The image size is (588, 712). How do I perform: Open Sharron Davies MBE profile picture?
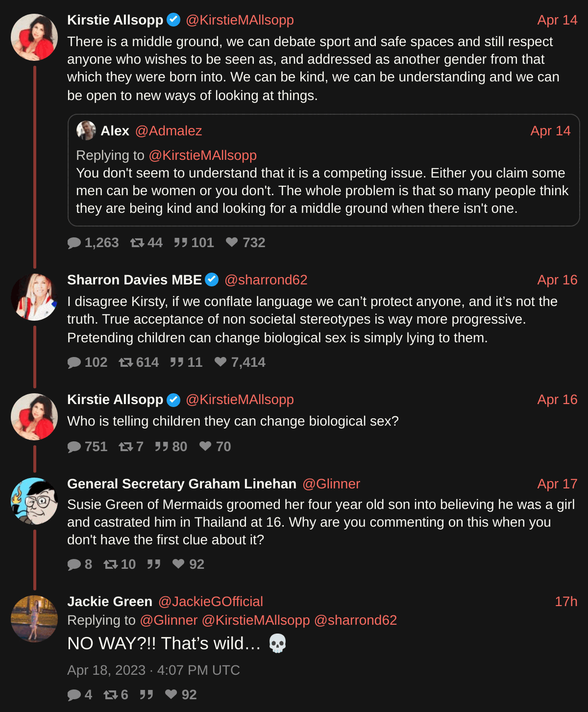(34, 297)
